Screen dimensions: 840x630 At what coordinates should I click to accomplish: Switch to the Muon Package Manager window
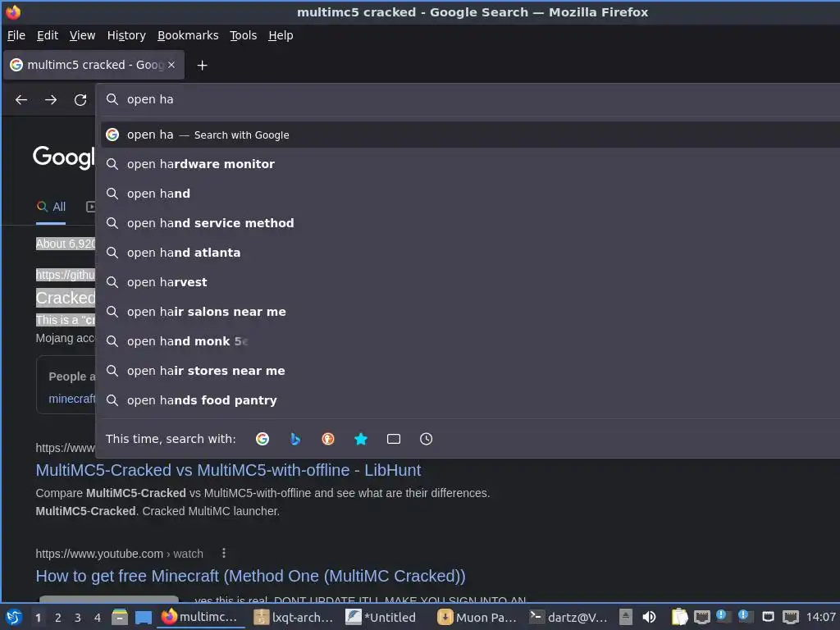click(x=477, y=617)
